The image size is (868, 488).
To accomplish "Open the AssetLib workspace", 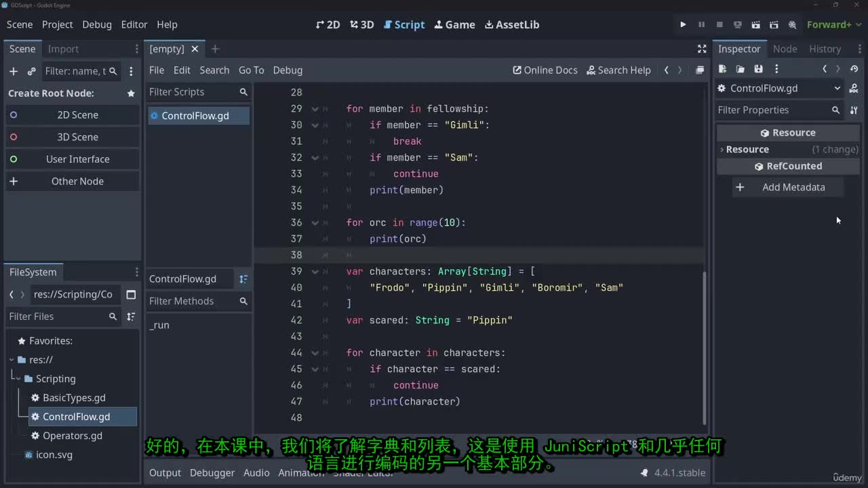I will (x=512, y=24).
